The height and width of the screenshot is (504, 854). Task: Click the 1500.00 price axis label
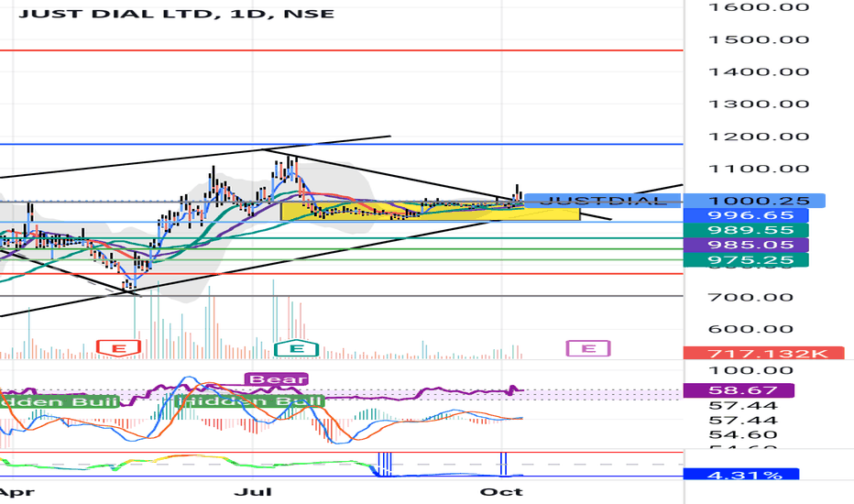click(x=759, y=39)
